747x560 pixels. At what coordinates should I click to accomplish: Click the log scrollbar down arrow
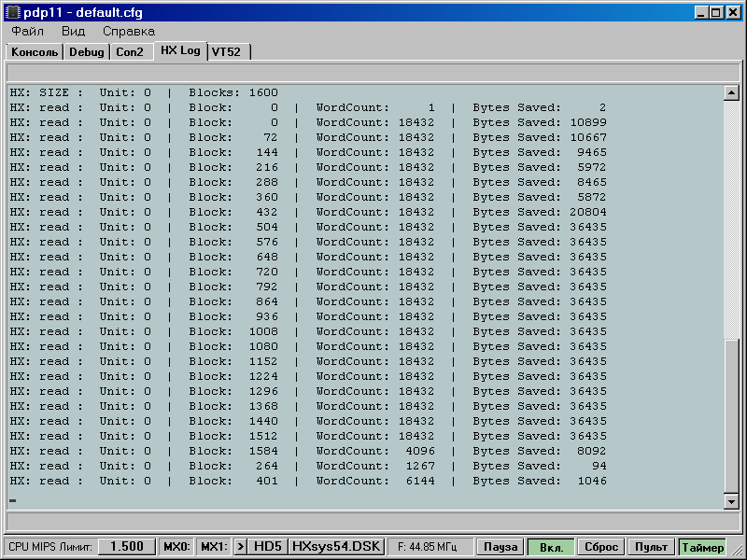[x=732, y=502]
